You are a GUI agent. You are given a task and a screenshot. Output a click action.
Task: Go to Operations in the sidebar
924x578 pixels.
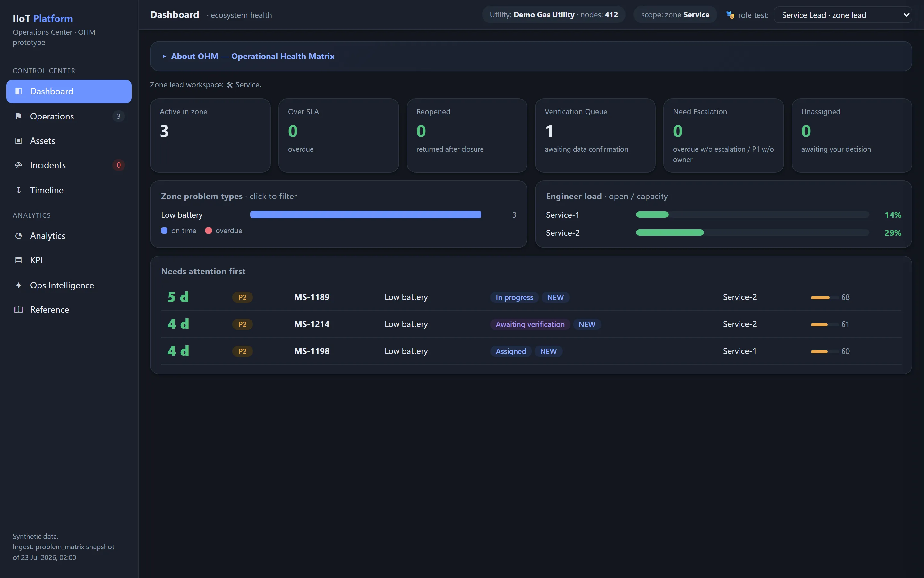pyautogui.click(x=69, y=116)
